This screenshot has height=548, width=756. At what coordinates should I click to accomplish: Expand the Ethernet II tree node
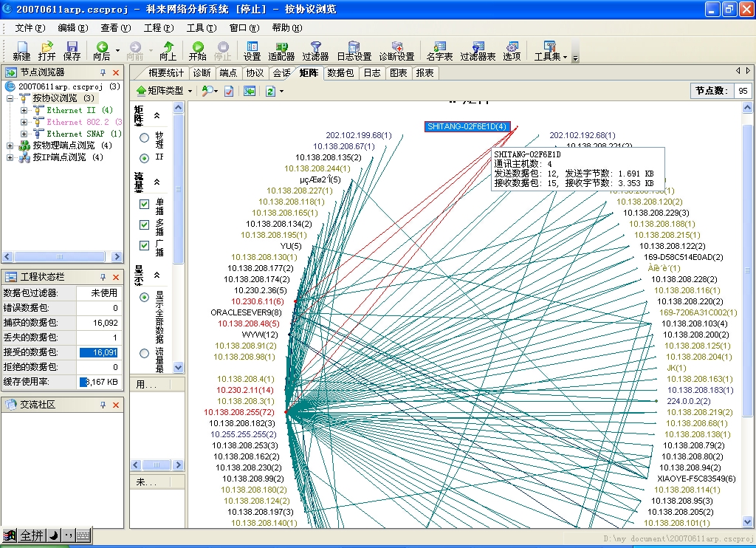(24, 110)
